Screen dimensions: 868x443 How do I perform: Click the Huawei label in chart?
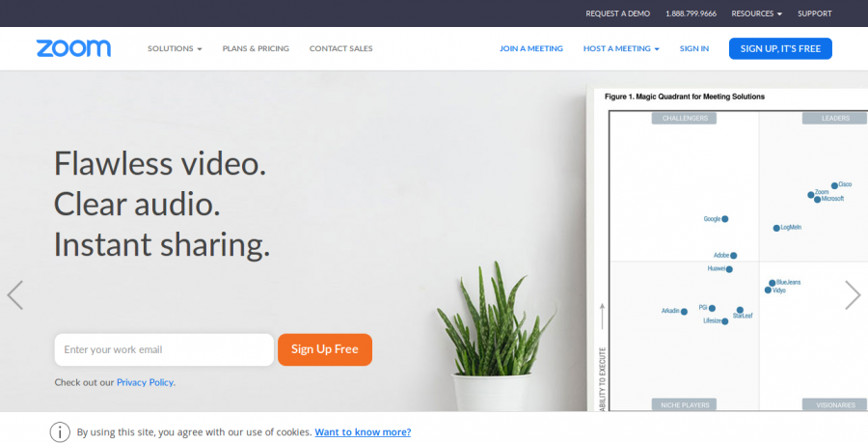(717, 268)
